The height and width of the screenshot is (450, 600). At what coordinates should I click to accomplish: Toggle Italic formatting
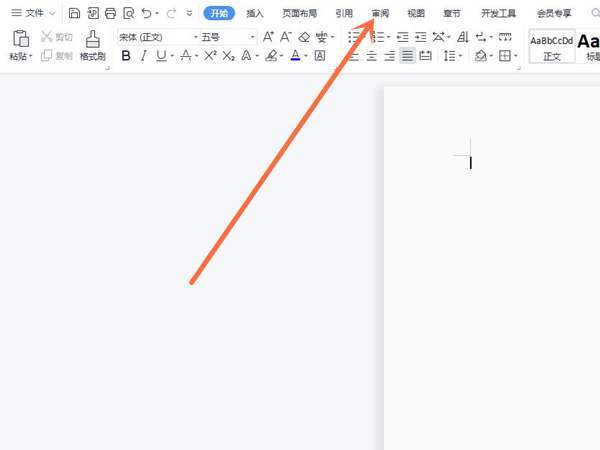click(143, 56)
